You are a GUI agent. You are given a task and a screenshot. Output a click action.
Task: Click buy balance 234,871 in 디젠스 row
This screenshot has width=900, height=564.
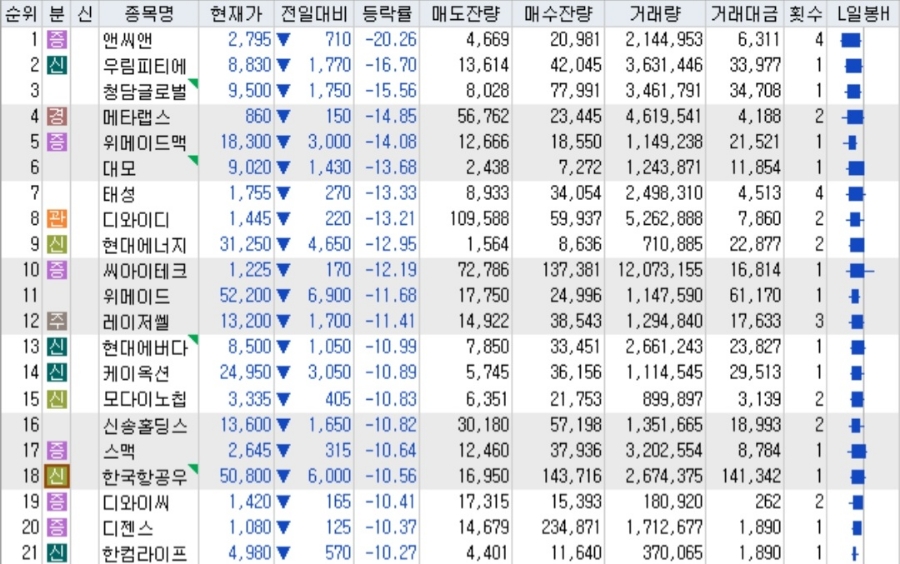[572, 527]
